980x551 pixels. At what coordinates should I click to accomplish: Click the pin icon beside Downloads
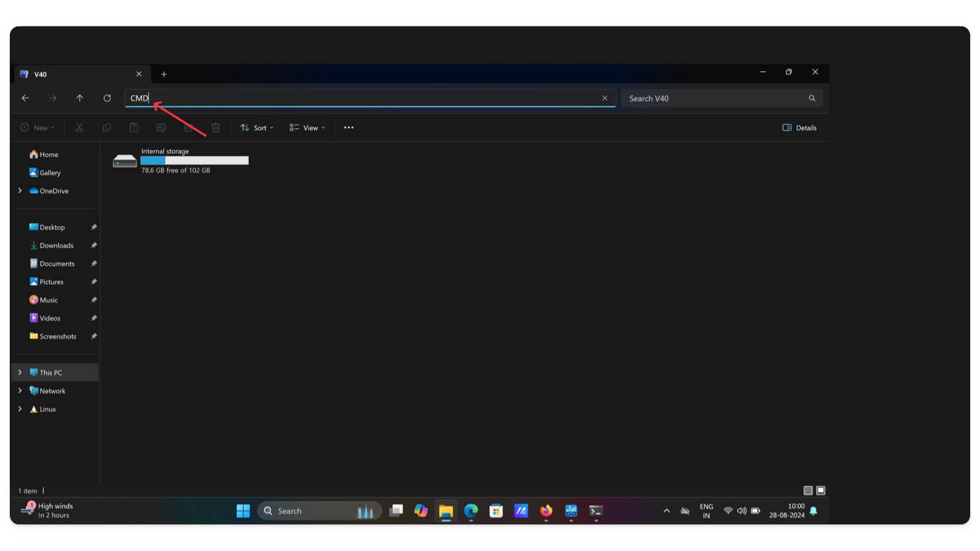pos(94,246)
